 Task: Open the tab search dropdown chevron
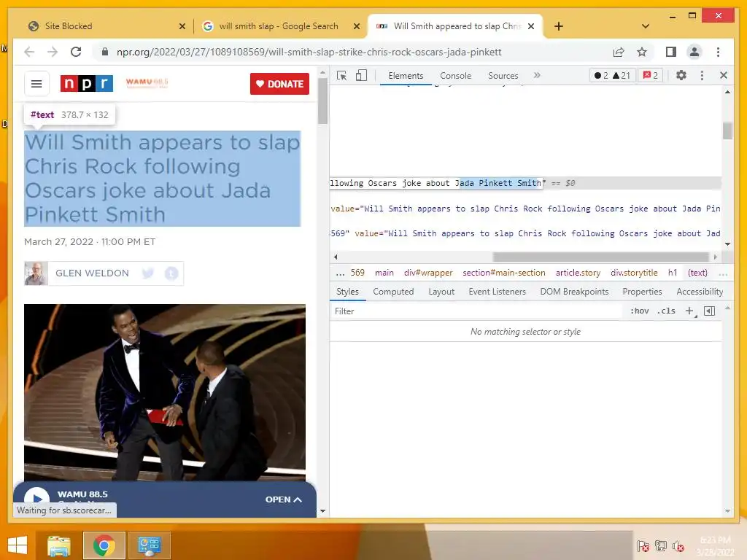(x=646, y=26)
